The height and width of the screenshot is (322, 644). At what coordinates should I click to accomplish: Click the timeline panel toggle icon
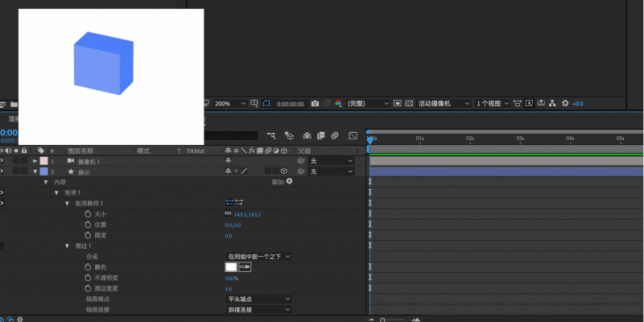point(541,104)
